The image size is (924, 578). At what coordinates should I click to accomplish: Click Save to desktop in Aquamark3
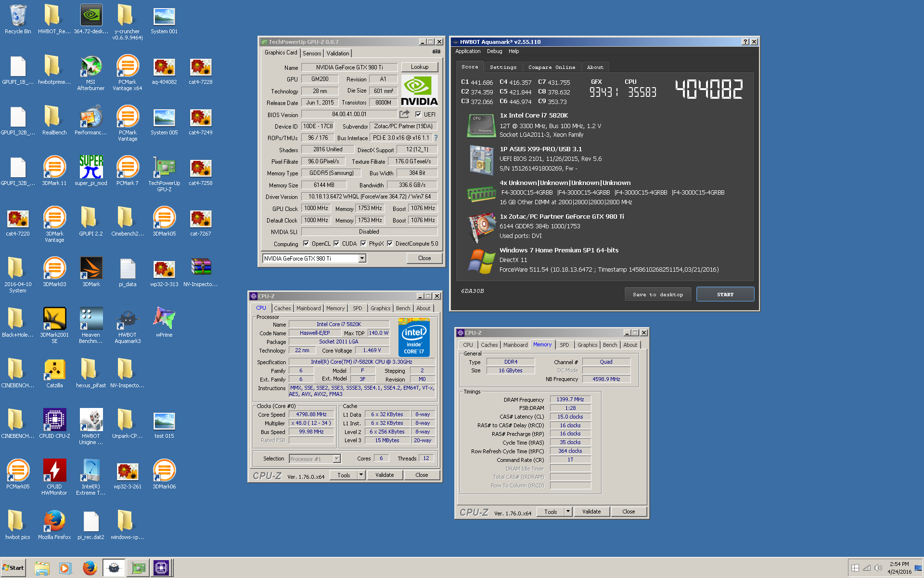click(658, 294)
